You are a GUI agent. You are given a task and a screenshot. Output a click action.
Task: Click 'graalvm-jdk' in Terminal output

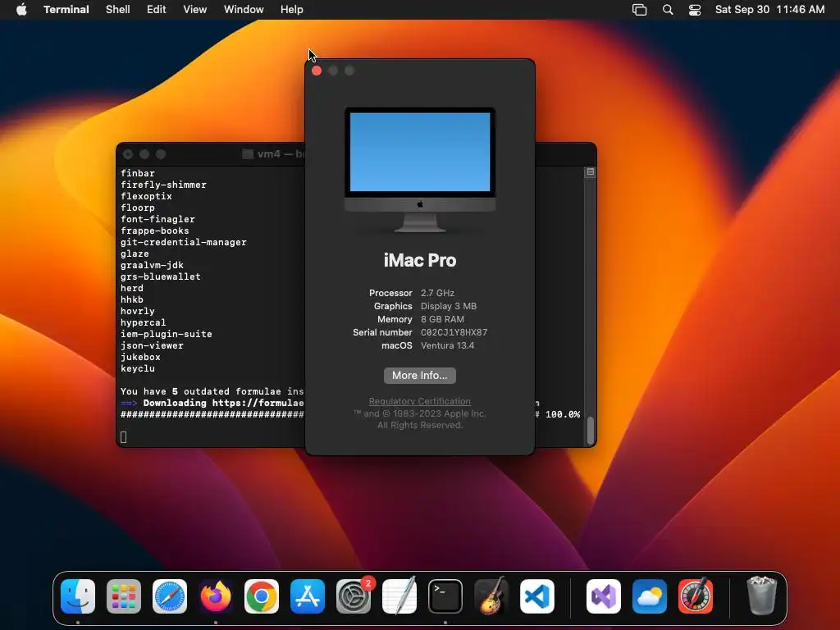pos(152,265)
